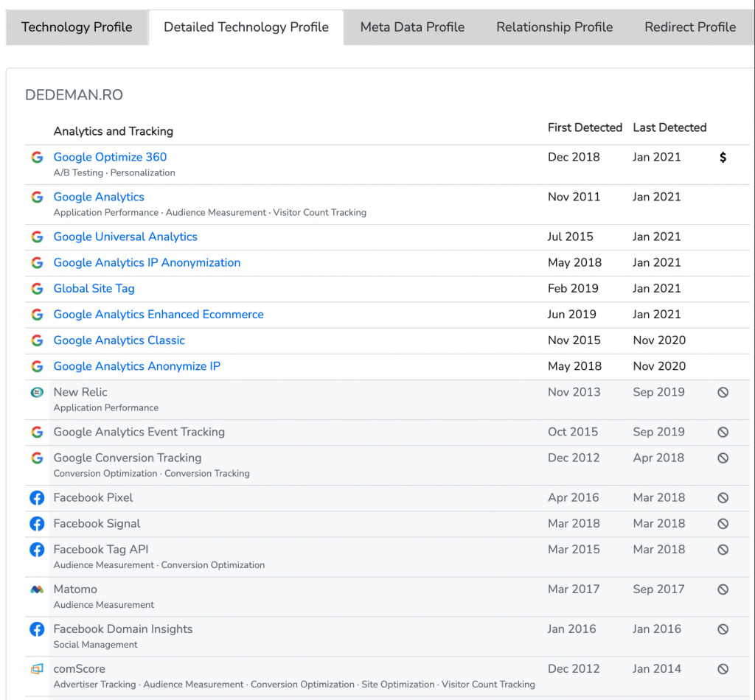755x700 pixels.
Task: Select the comScore entry name
Action: tap(79, 669)
